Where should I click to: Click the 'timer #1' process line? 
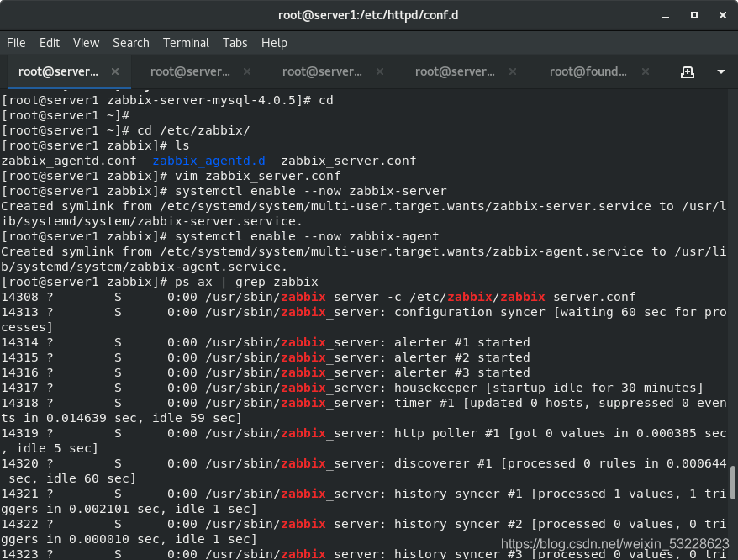(x=363, y=410)
